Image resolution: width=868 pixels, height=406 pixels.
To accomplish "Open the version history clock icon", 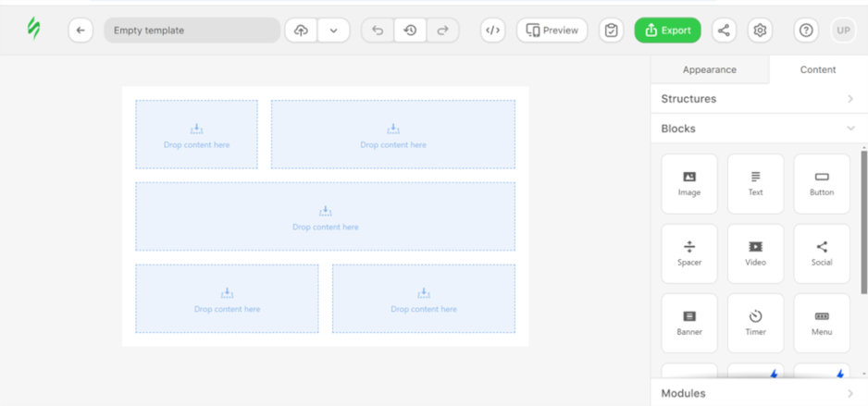I will coord(410,31).
